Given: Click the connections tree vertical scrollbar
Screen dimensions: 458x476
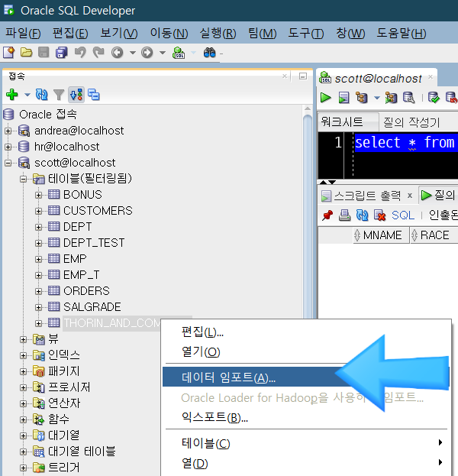Looking at the screenshot, I should [308, 212].
